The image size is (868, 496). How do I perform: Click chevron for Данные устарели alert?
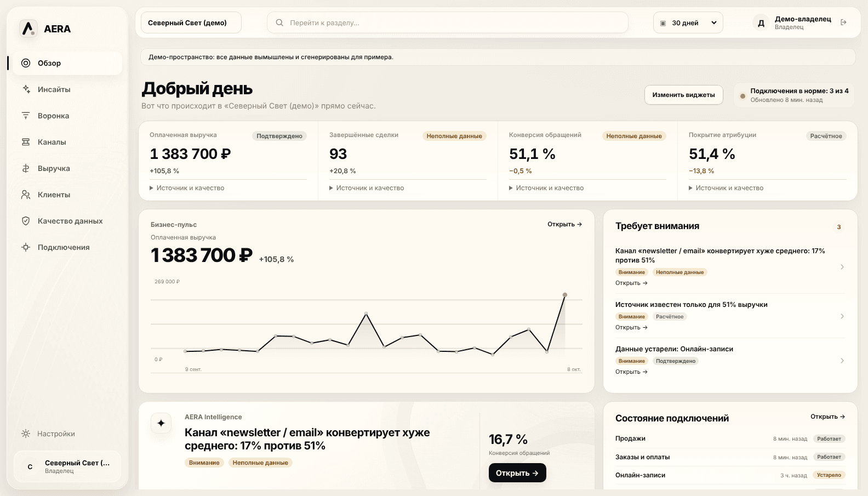(x=842, y=361)
